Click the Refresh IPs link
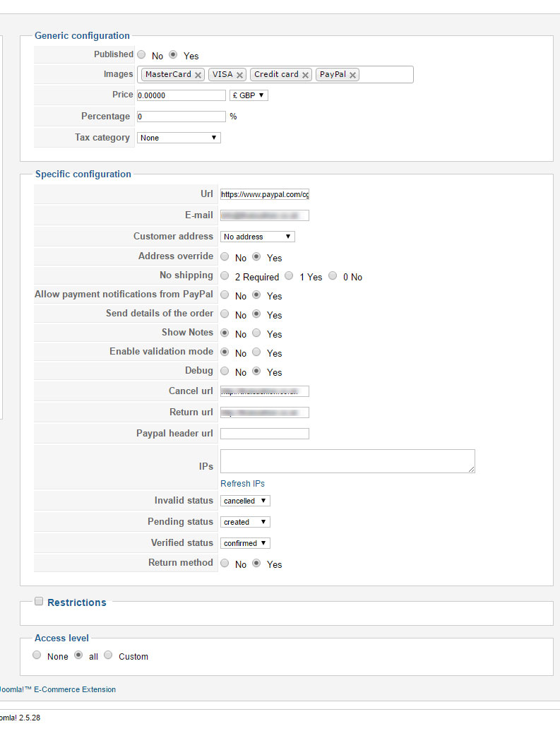This screenshot has width=560, height=731. click(x=242, y=484)
